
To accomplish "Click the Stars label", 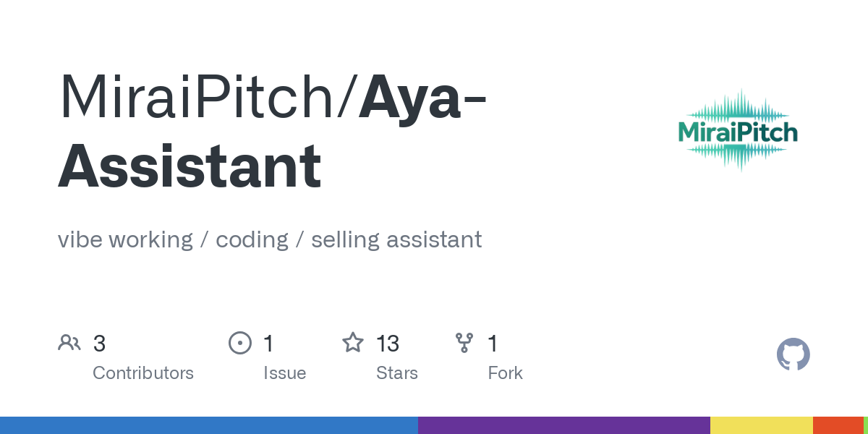I will point(397,373).
